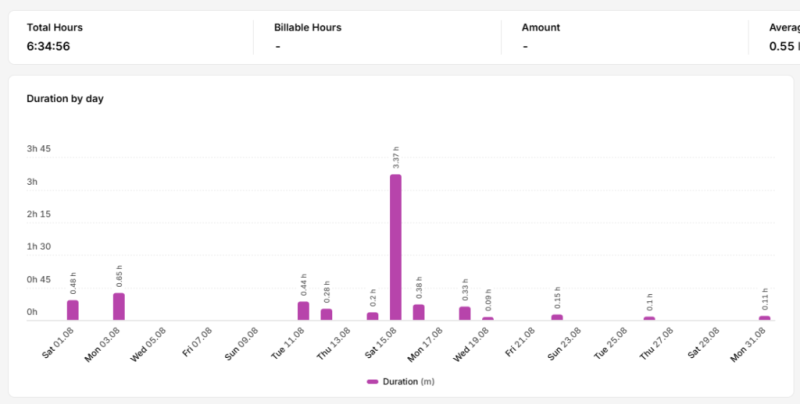Click the 3h axis label
Viewport: 800px width, 404px height.
[32, 182]
